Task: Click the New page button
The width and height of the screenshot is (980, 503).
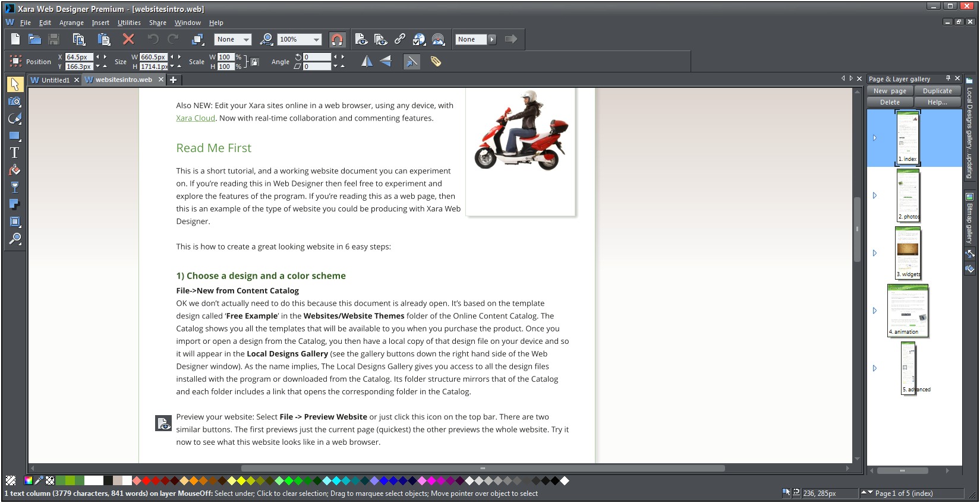Action: pyautogui.click(x=890, y=91)
